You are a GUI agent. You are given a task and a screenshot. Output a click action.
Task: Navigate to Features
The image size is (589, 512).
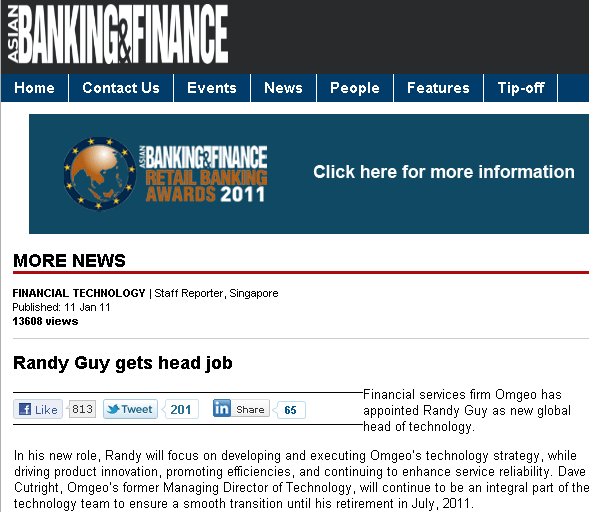[438, 88]
